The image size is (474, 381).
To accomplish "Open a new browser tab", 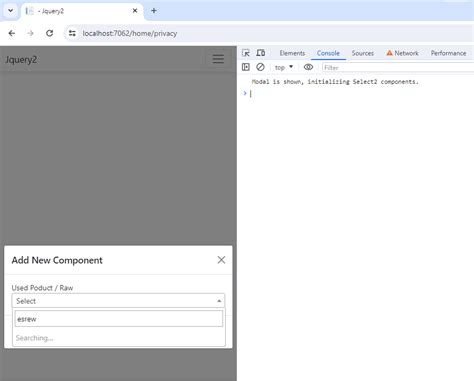I will [154, 11].
